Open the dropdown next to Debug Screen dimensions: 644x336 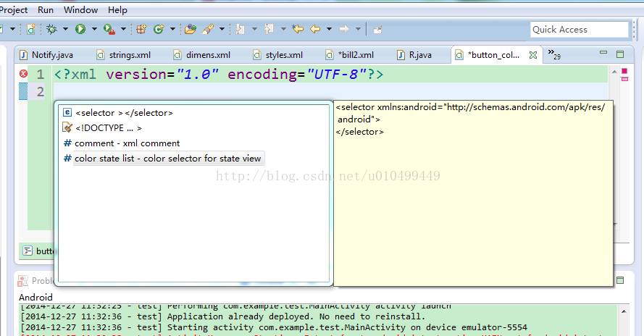click(x=65, y=29)
